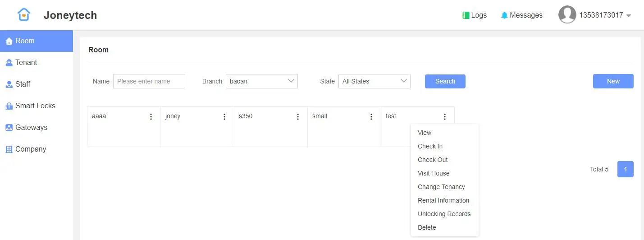
Task: Expand the All States dropdown
Action: click(374, 81)
